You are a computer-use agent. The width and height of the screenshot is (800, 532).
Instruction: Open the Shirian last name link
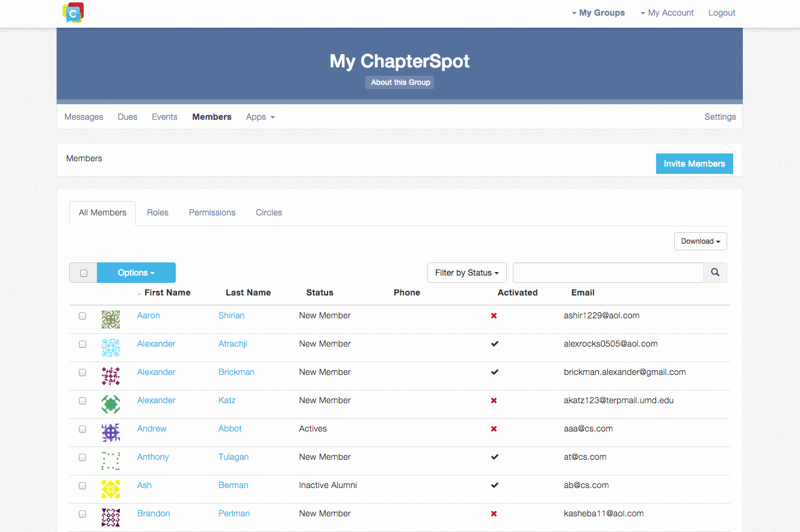231,315
